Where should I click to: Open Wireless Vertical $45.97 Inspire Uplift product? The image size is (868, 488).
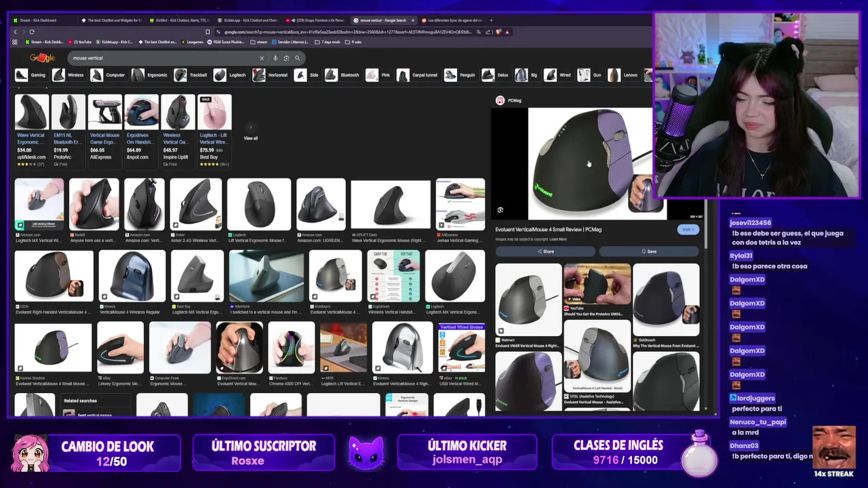click(178, 131)
